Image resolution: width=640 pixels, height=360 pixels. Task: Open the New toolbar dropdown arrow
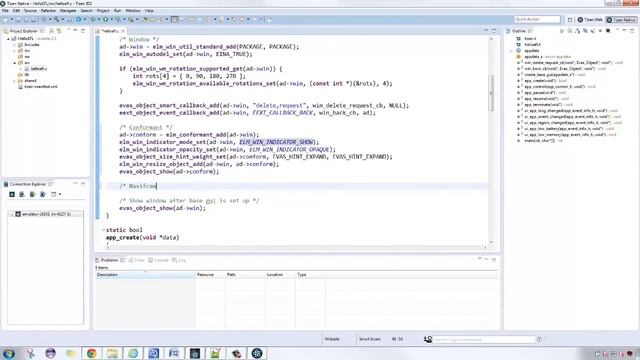(x=12, y=20)
